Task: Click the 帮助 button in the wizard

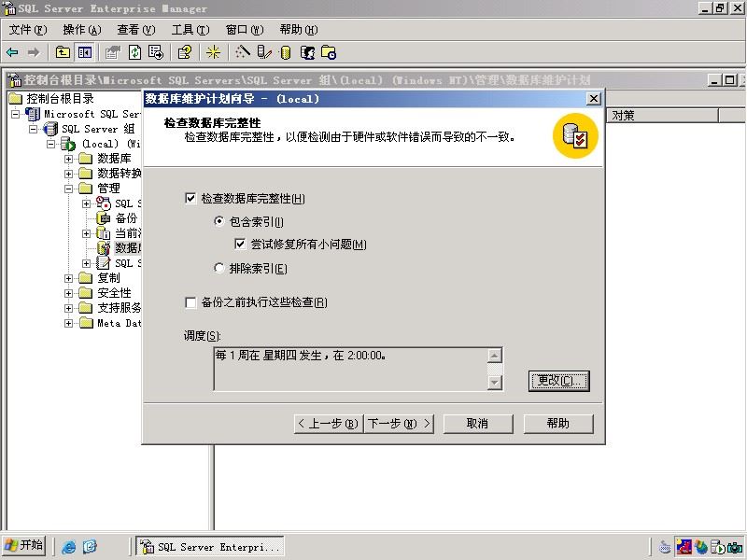Action: 558,424
